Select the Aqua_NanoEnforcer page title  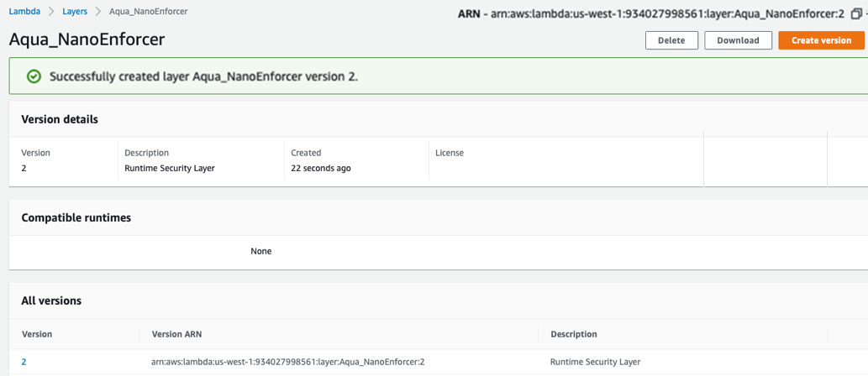click(87, 39)
